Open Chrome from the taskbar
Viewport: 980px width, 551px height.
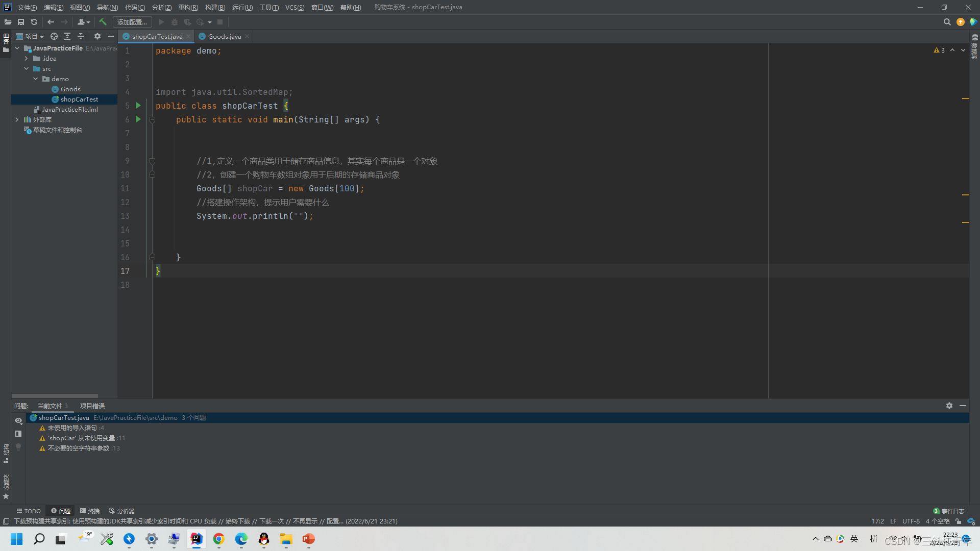pyautogui.click(x=218, y=539)
